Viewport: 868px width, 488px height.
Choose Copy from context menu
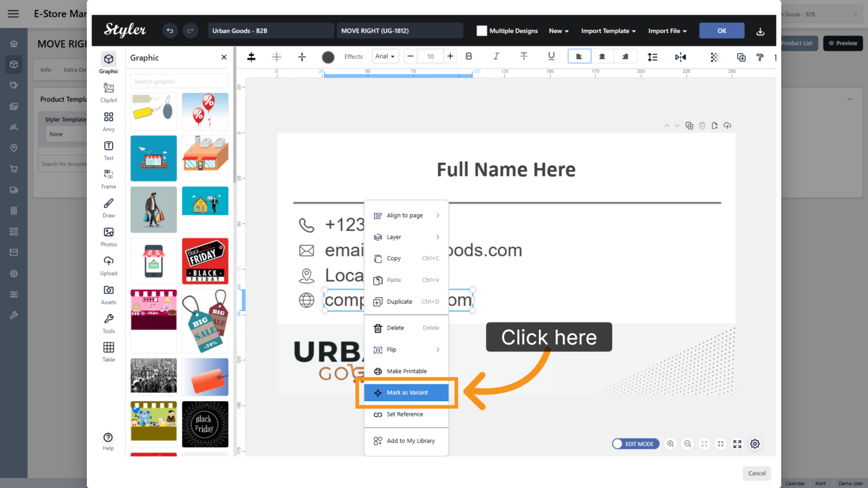tap(406, 258)
